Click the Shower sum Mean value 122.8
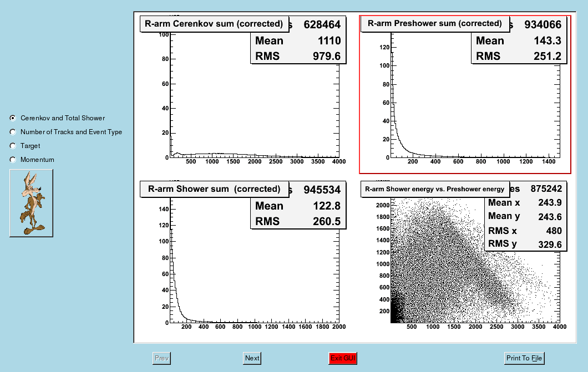Viewport: 588px width, 372px height. pos(327,206)
